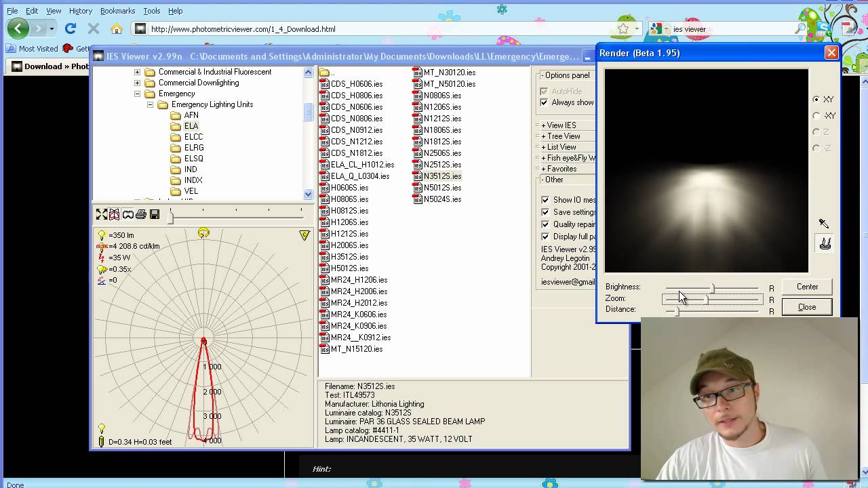
Task: Click the folder tree scrollbar down arrow
Action: 309,194
